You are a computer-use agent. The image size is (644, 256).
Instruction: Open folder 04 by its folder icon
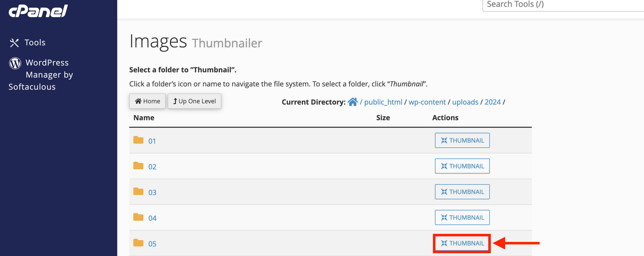(138, 217)
